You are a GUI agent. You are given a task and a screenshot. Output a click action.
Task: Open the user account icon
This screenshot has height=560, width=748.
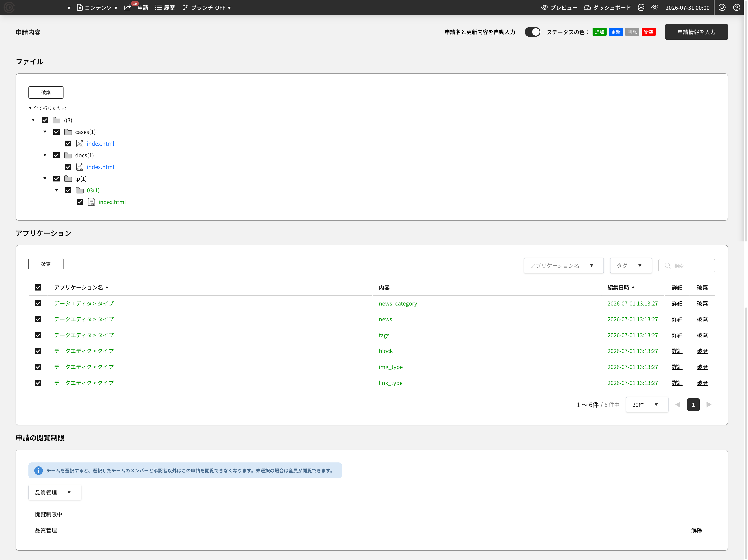(722, 7)
